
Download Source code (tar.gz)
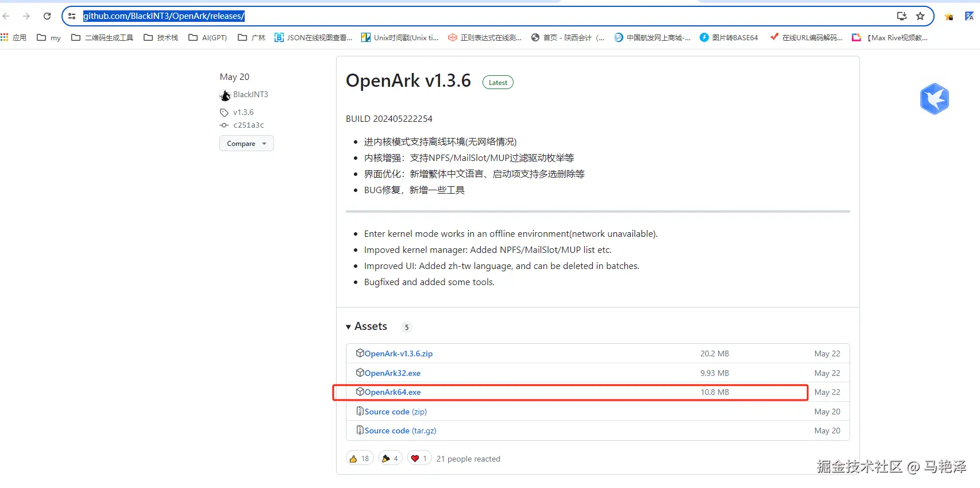click(400, 431)
